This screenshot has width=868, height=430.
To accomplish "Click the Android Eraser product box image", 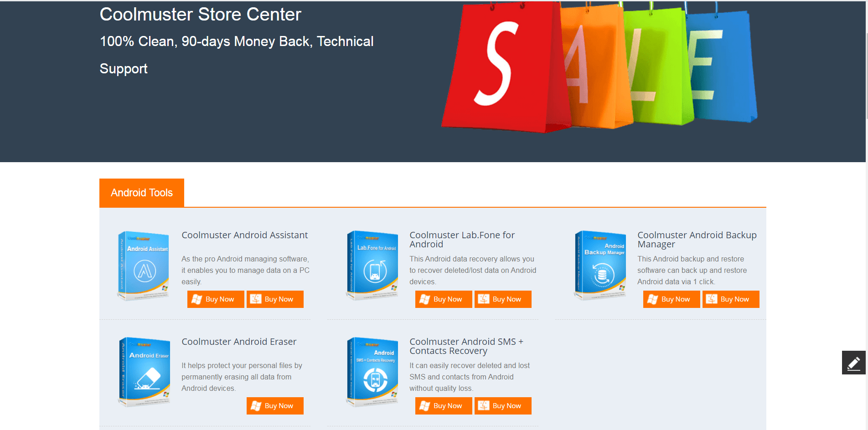I will pyautogui.click(x=144, y=372).
